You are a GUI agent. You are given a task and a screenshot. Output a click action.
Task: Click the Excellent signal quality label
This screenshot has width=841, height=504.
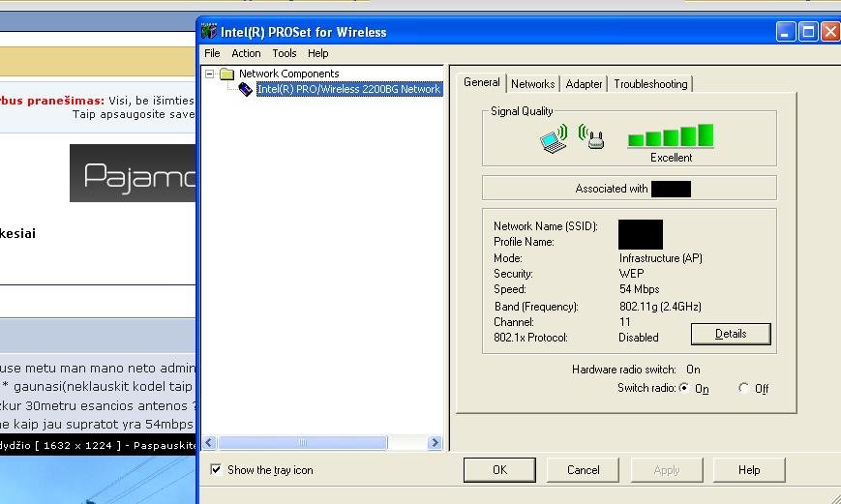click(x=671, y=158)
